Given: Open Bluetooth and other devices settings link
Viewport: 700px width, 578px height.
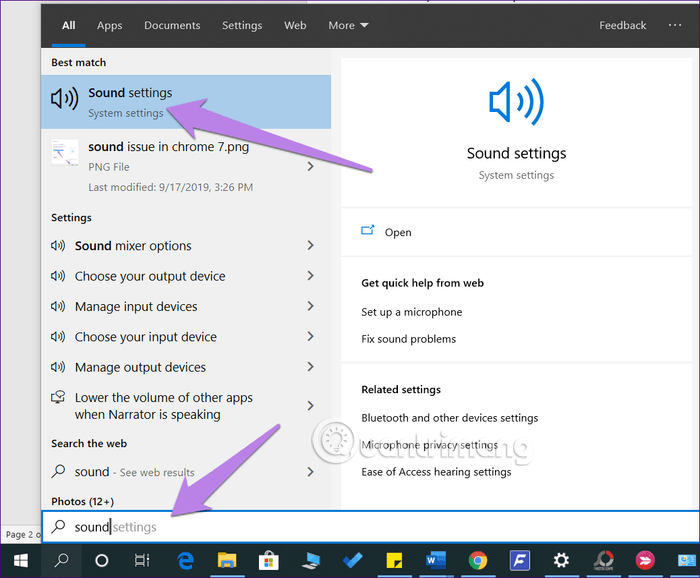Looking at the screenshot, I should (450, 418).
